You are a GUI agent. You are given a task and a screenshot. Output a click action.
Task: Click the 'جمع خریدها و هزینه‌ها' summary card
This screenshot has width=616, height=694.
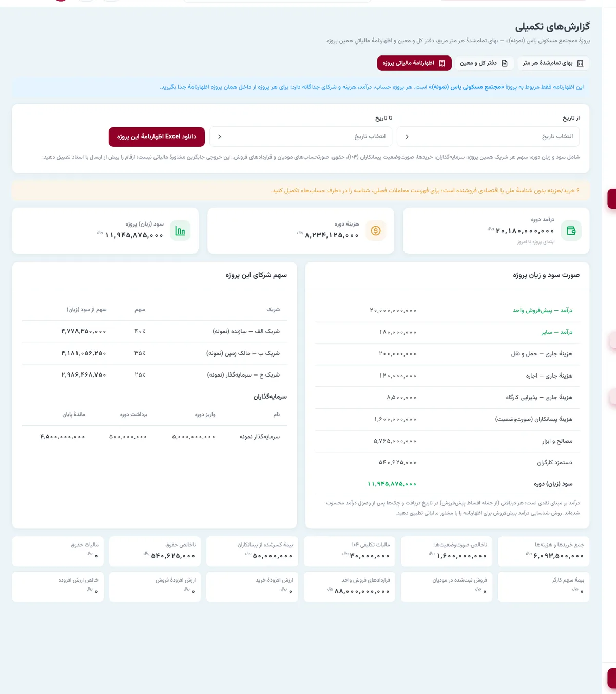(x=544, y=551)
